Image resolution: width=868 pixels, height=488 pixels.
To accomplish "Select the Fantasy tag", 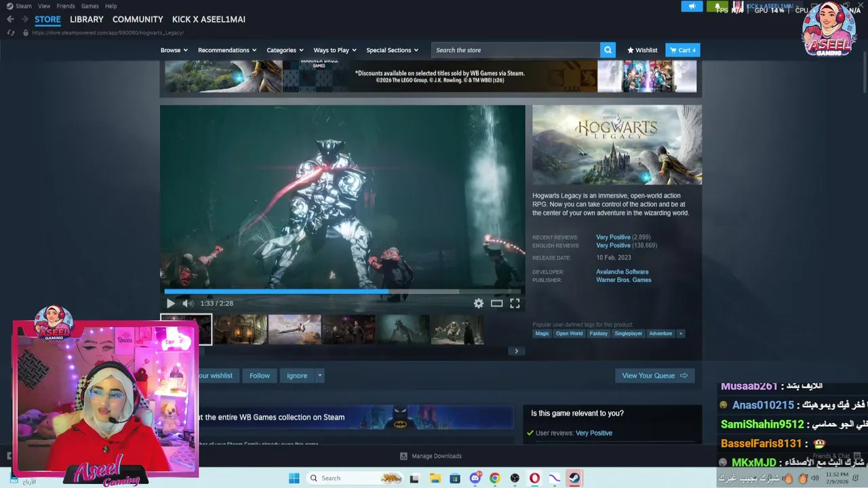I will pos(598,333).
